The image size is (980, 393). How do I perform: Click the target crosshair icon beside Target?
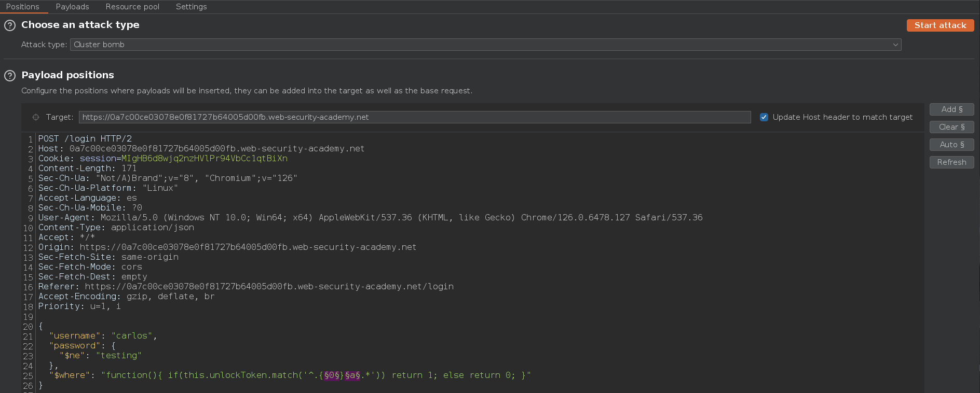[x=36, y=117]
